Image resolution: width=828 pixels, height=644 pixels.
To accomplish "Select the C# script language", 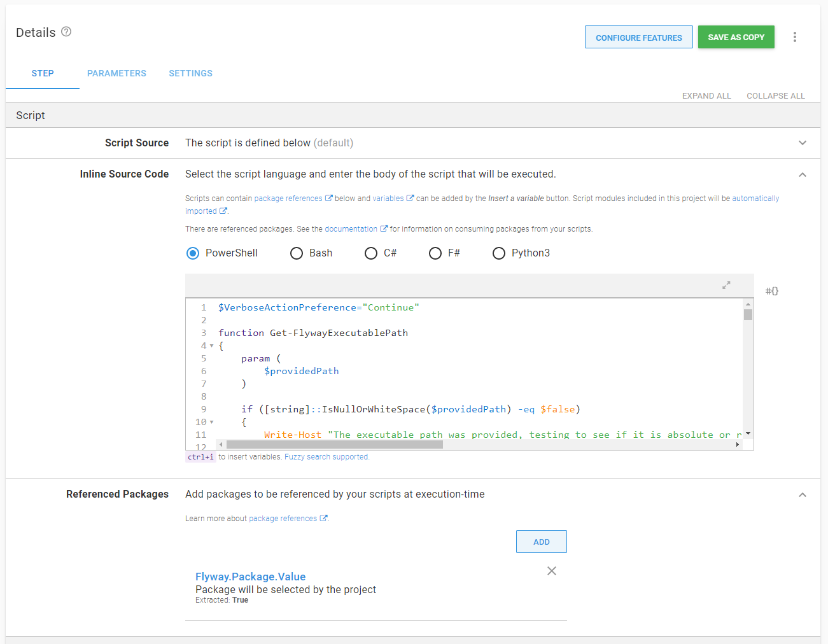I will point(371,253).
